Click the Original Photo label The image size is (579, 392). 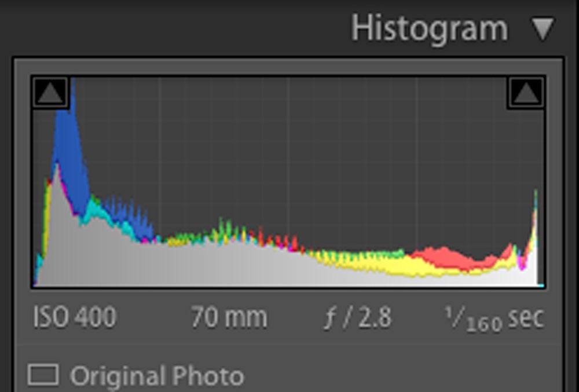pos(157,376)
